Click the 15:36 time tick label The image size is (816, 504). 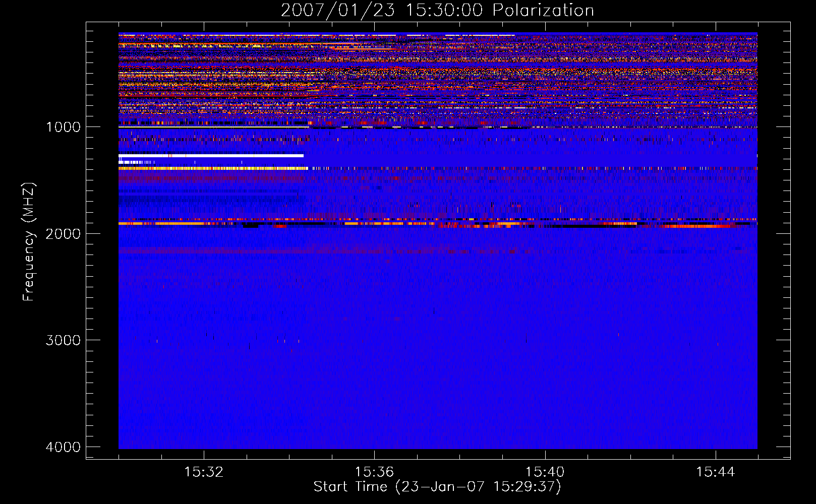tap(374, 472)
